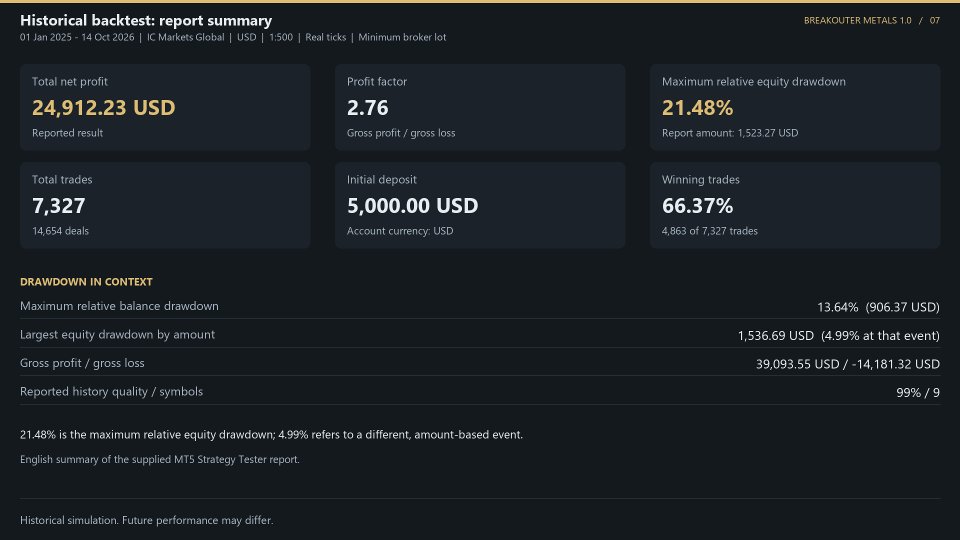Select the '24,912.23 USD' net profit value
This screenshot has width=960, height=540.
(x=103, y=108)
